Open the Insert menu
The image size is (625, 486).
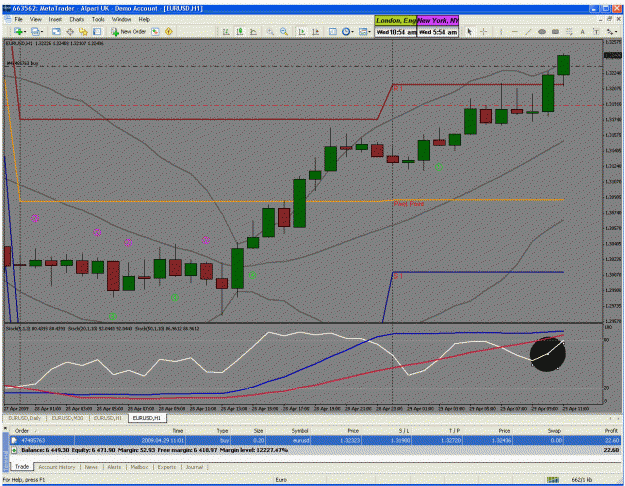click(x=55, y=19)
